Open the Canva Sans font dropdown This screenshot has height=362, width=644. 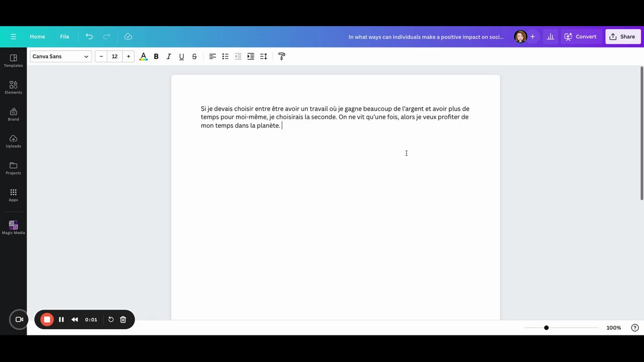point(60,56)
